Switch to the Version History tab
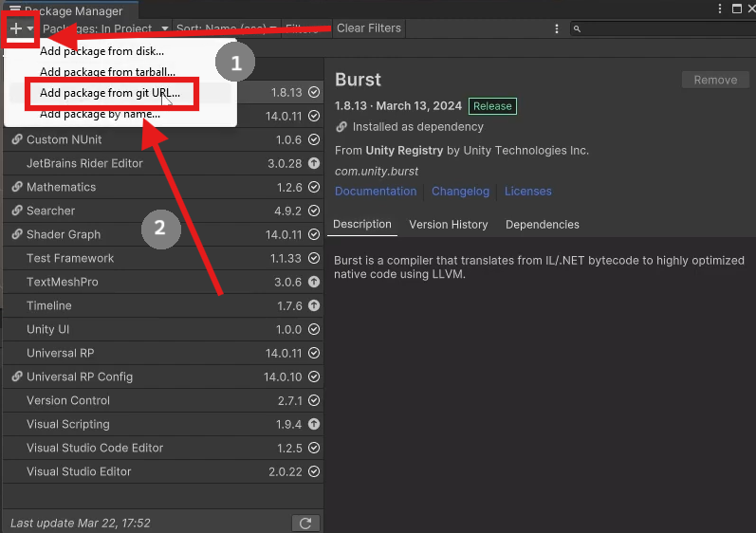The image size is (756, 533). [449, 225]
